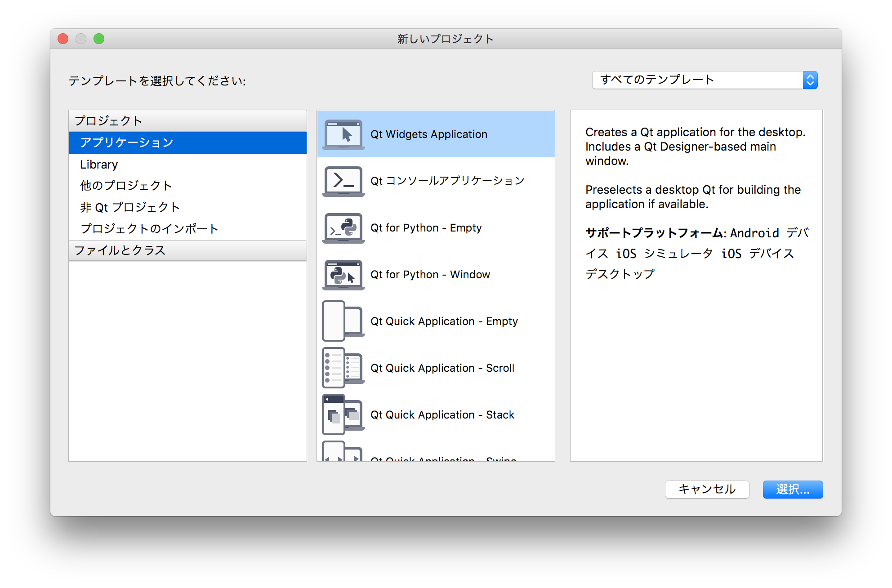Screen dimensions: 892x588
Task: Confirm with the 選択... button
Action: coord(792,490)
